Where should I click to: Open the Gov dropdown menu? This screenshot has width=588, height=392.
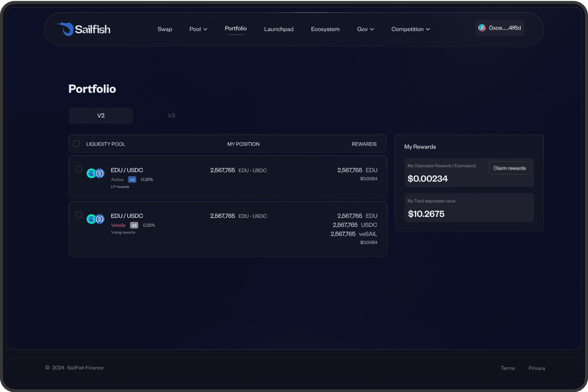pyautogui.click(x=365, y=30)
